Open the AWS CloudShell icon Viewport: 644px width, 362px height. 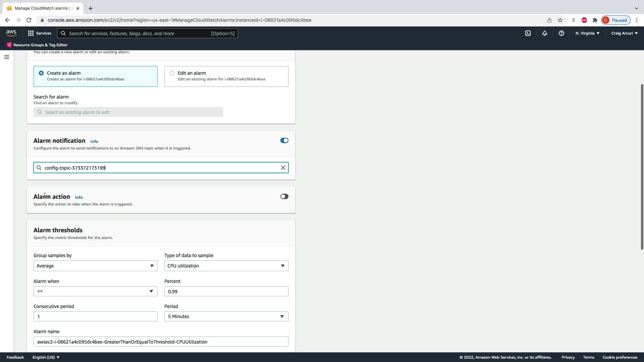pos(528,33)
